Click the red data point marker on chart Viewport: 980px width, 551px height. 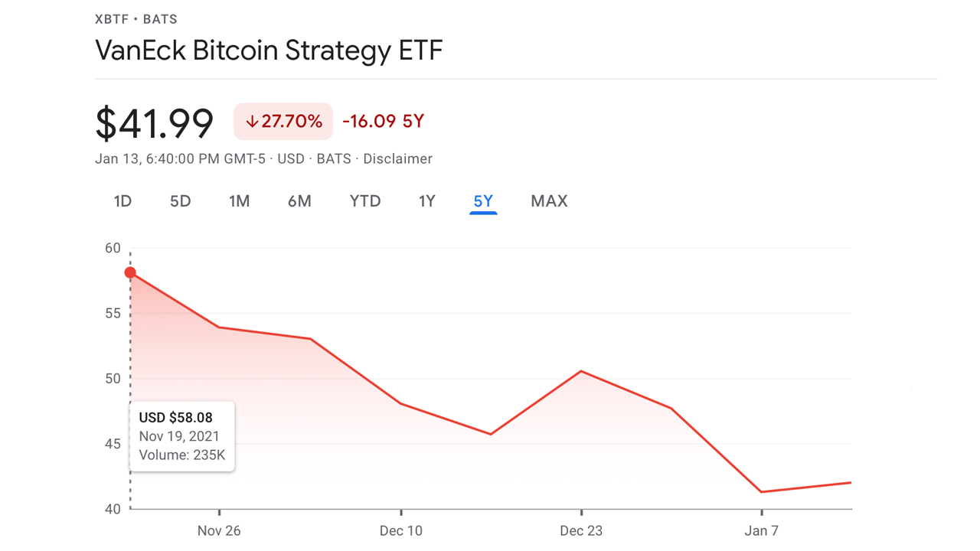pyautogui.click(x=130, y=272)
